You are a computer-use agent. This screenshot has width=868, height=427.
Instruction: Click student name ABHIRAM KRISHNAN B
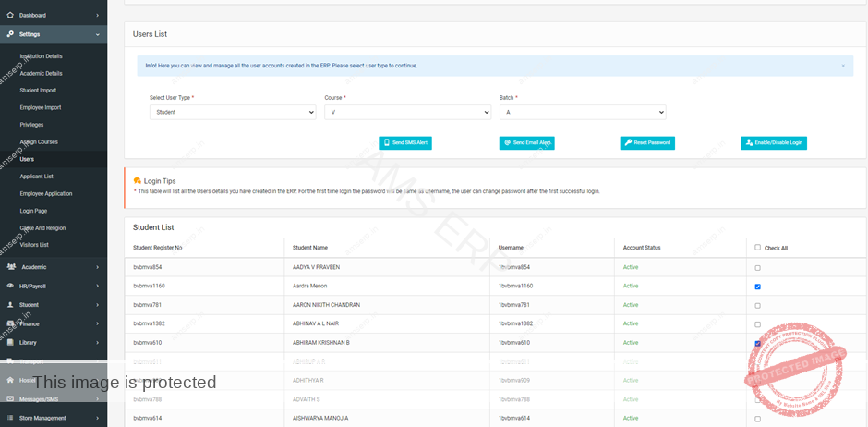pos(321,343)
